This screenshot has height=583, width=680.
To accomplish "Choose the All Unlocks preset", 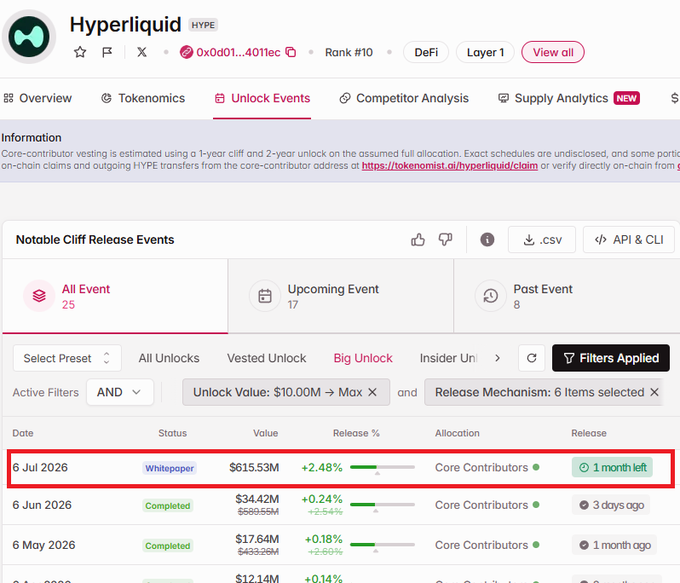I will pos(169,358).
